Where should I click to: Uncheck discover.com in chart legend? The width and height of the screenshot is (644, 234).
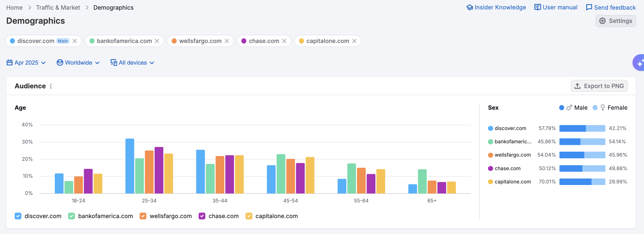[18, 216]
